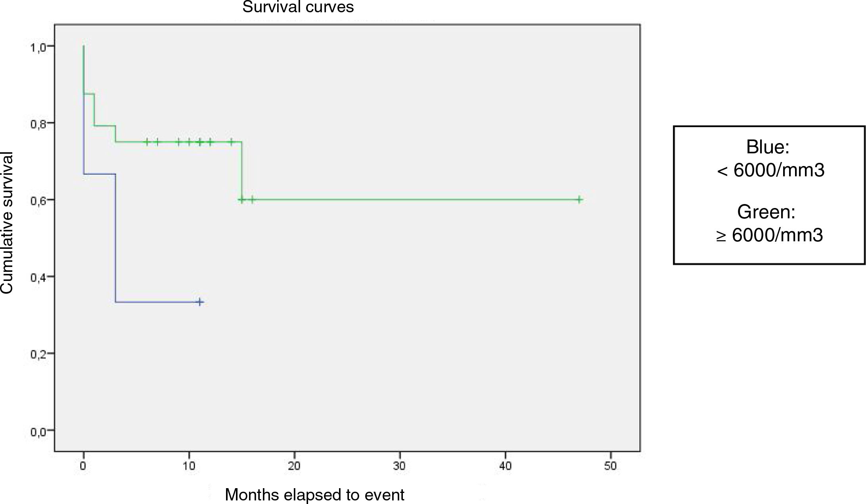Click the "20" x-axis tick label
Image resolution: width=866 pixels, height=504 pixels.
294,466
